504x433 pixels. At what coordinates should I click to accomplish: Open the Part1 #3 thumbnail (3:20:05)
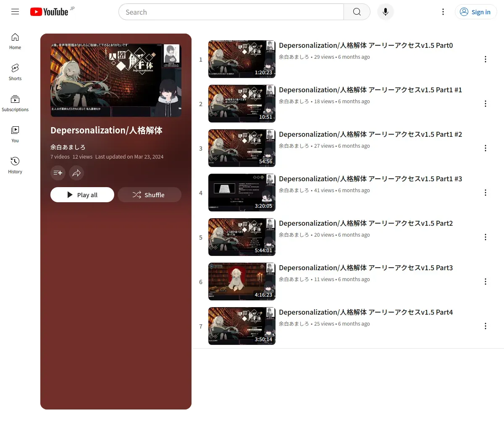tap(242, 193)
